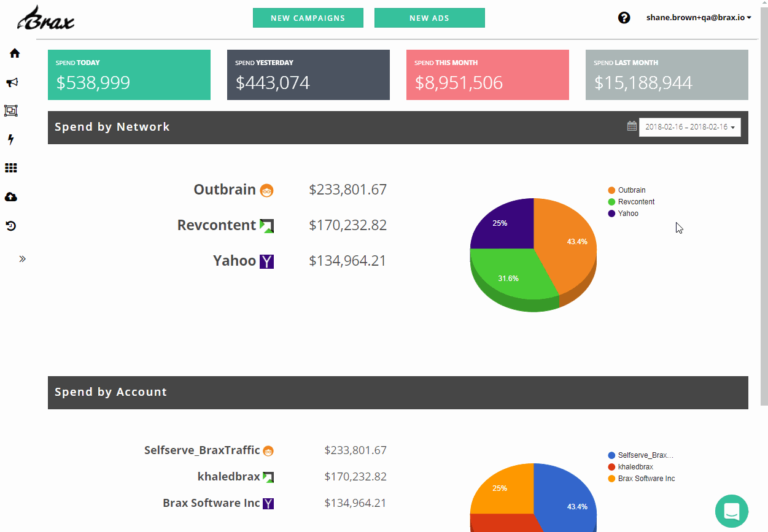Open the Ads frame sidebar icon
768x532 pixels.
coord(11,111)
